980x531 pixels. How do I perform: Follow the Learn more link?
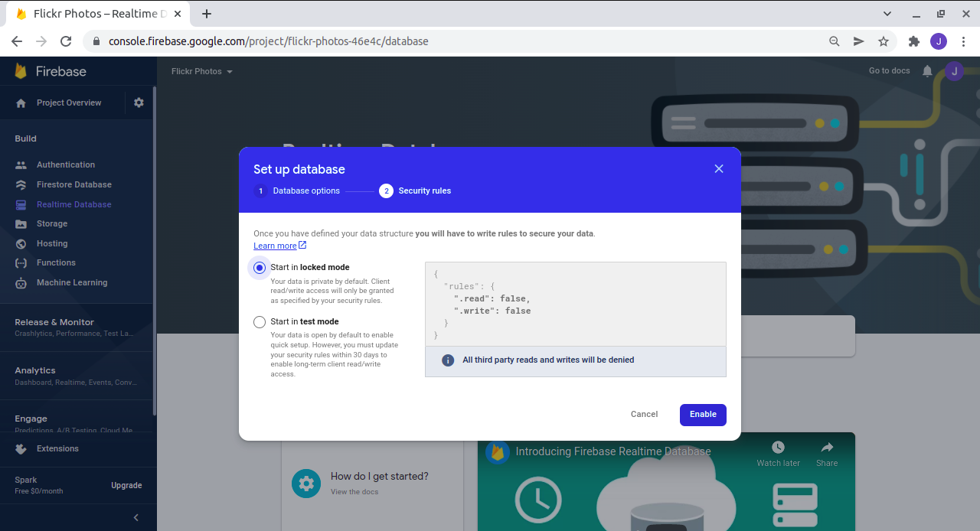275,246
